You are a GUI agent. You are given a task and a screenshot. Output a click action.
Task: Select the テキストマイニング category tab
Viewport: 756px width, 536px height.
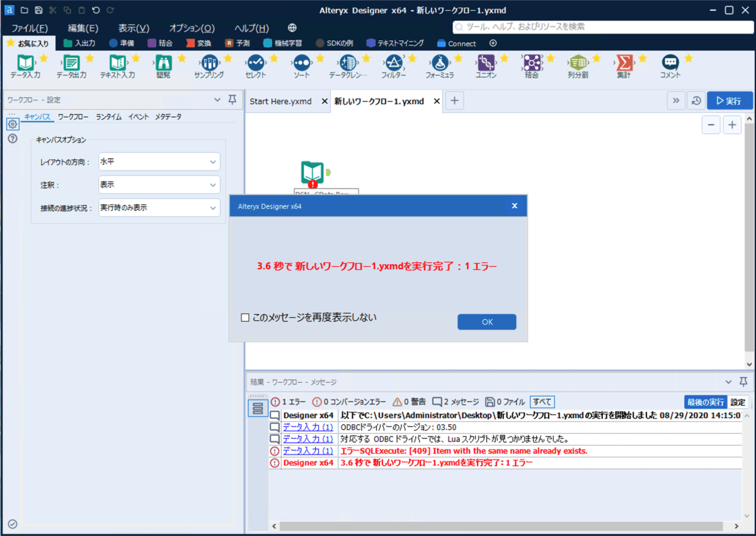(x=395, y=44)
